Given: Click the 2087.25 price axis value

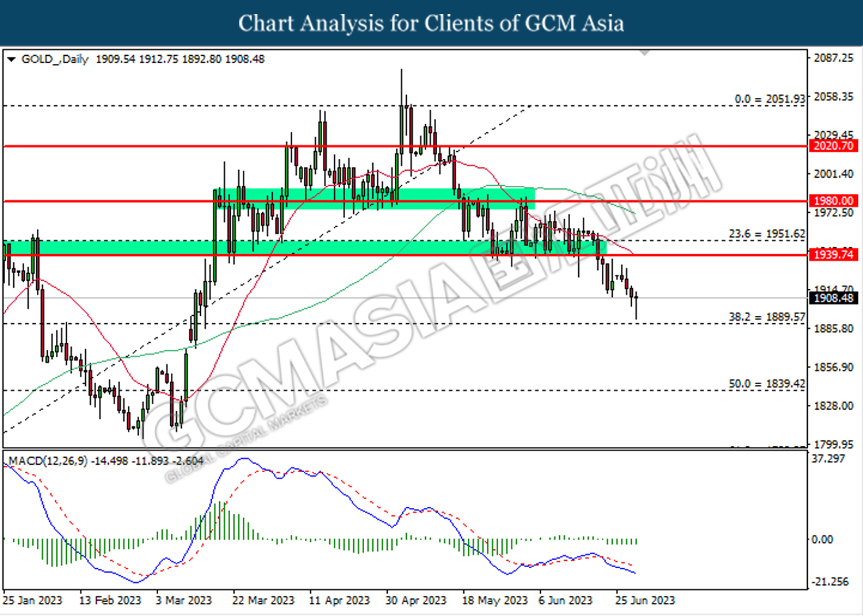Looking at the screenshot, I should click(x=834, y=58).
